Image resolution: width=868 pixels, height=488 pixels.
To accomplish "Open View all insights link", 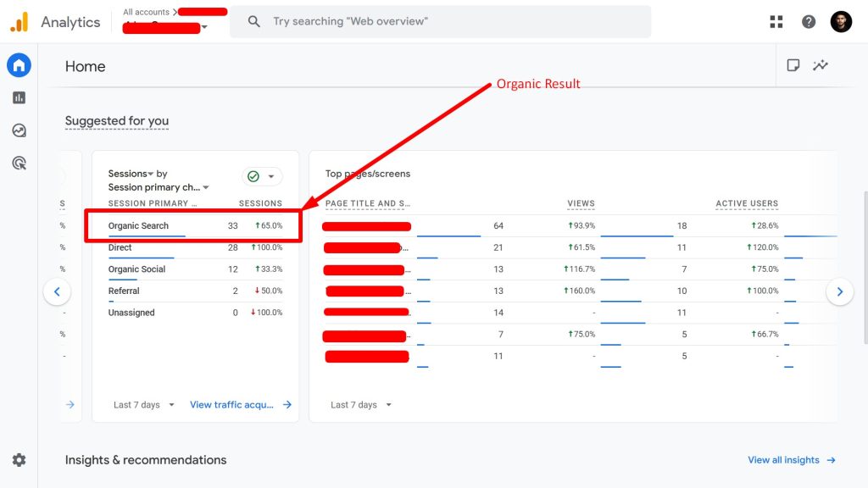I will click(786, 460).
